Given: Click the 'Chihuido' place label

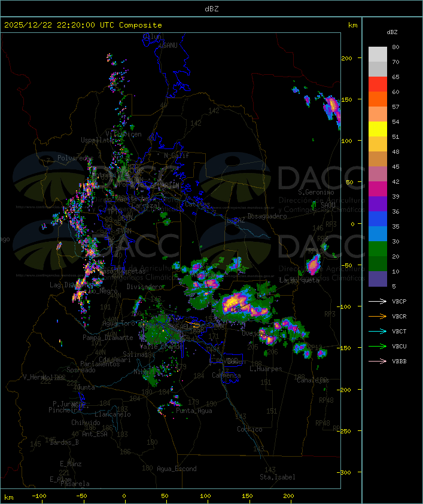Looking at the screenshot, I should [86, 423].
